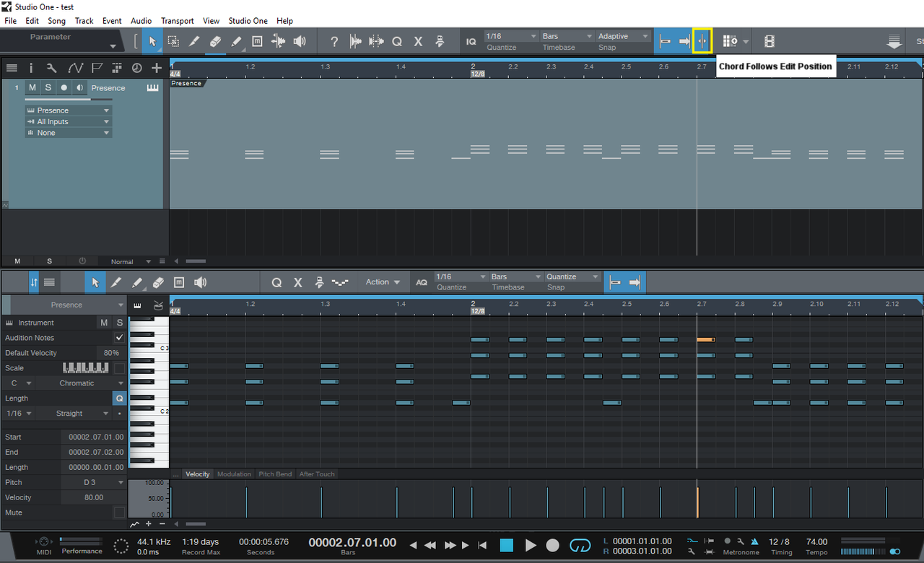Open the scale key C dropdown

[x=19, y=383]
